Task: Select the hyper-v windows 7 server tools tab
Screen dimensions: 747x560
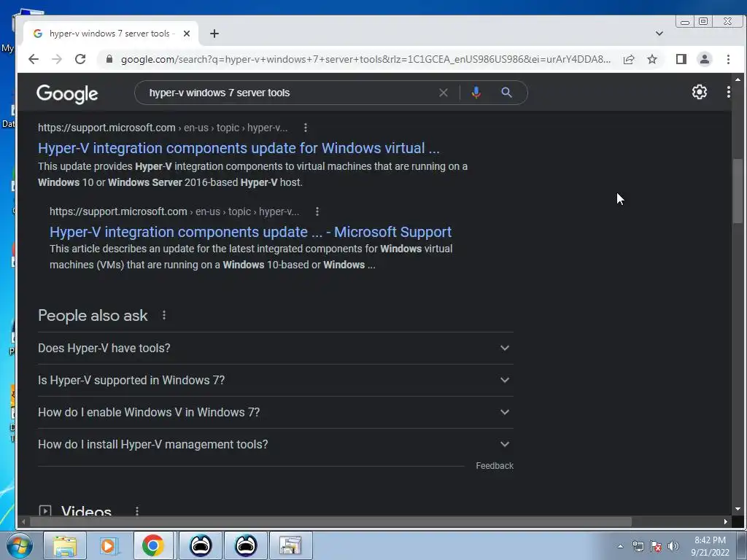Action: point(111,34)
